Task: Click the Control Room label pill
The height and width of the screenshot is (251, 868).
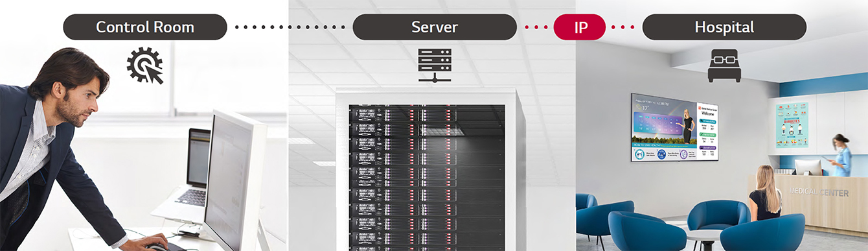Action: (x=145, y=27)
